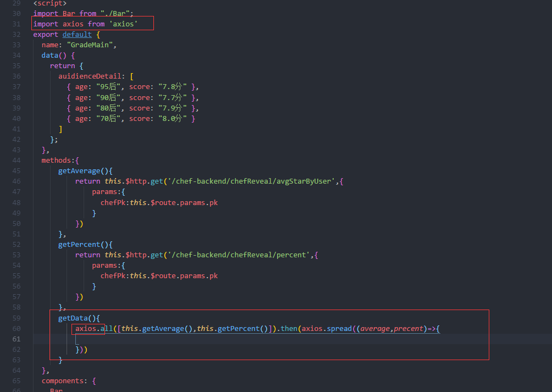Click the avgStarByUser URL string
The width and height of the screenshot is (552, 392).
251,181
